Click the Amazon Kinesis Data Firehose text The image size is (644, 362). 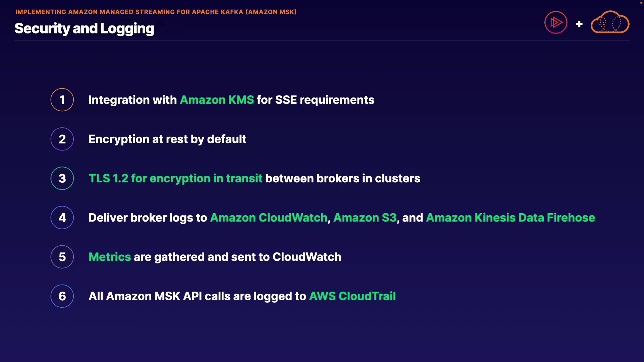tap(510, 218)
